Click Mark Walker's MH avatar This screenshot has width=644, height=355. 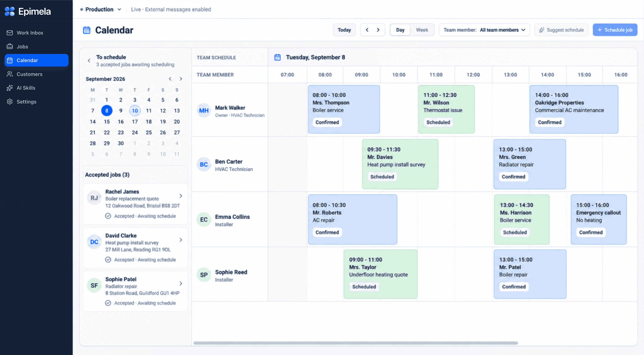(x=204, y=110)
